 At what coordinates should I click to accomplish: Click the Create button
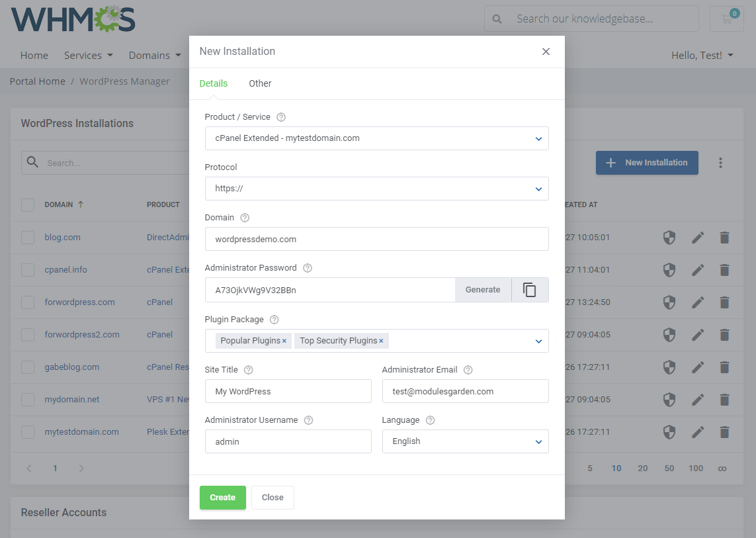tap(222, 497)
